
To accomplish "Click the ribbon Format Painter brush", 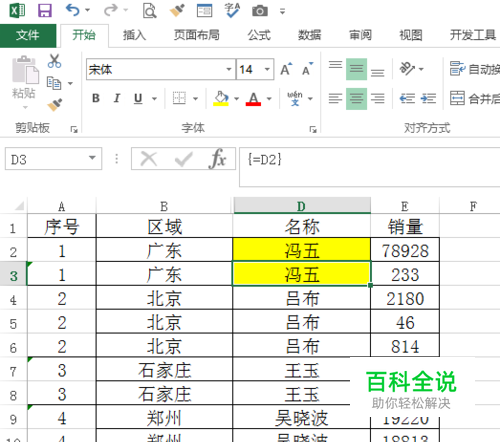I will [55, 105].
